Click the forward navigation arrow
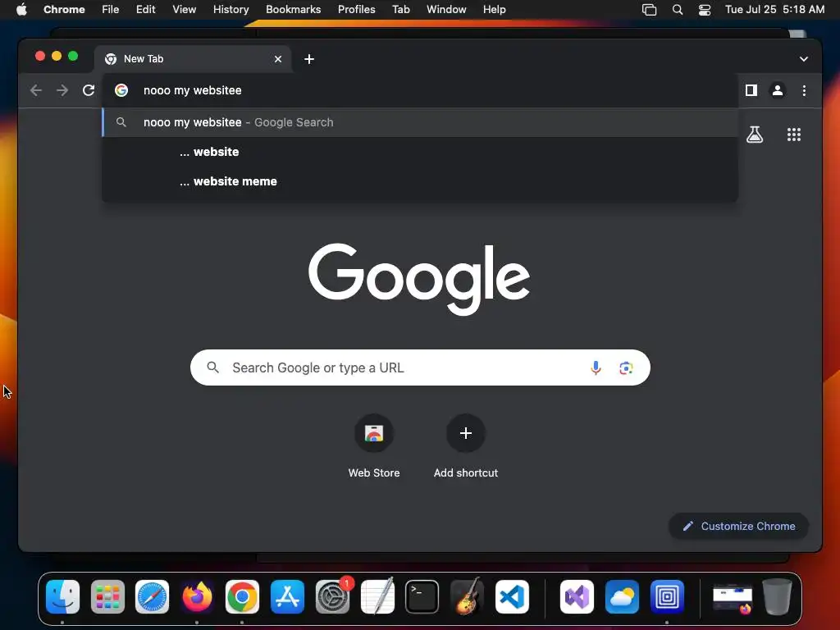The image size is (840, 630). 62,90
